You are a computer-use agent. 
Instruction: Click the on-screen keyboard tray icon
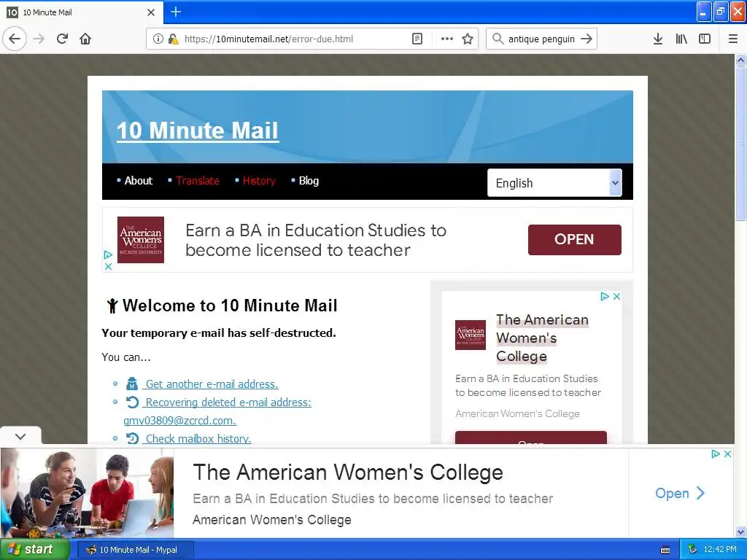click(x=665, y=550)
